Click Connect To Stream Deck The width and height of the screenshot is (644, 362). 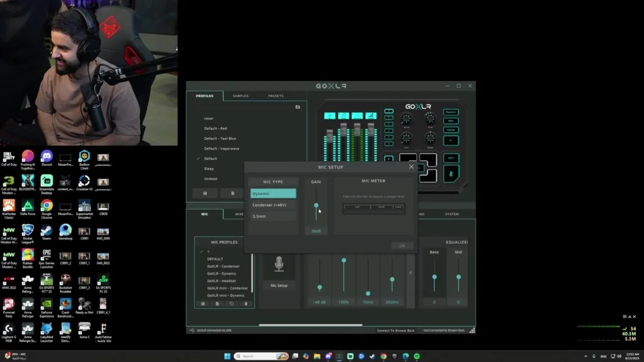396,330
